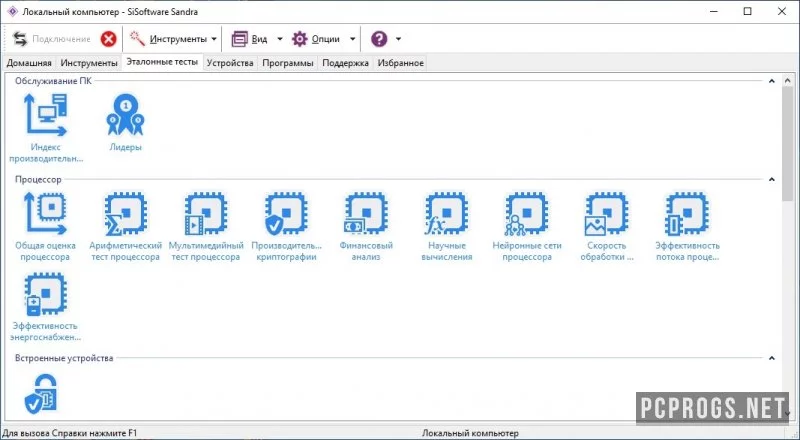Click the Обслуживание ПК section header text
The height and width of the screenshot is (440, 800).
[x=53, y=81]
